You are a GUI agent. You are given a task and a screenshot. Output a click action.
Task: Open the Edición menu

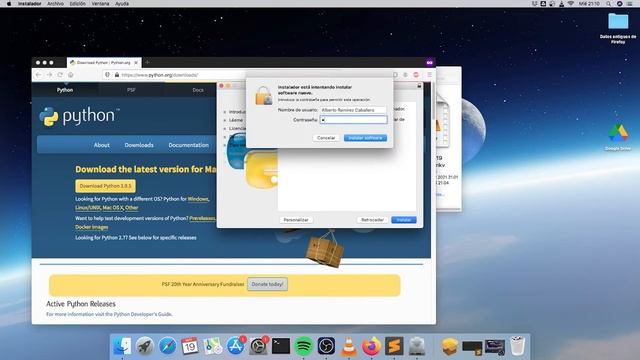pos(78,4)
